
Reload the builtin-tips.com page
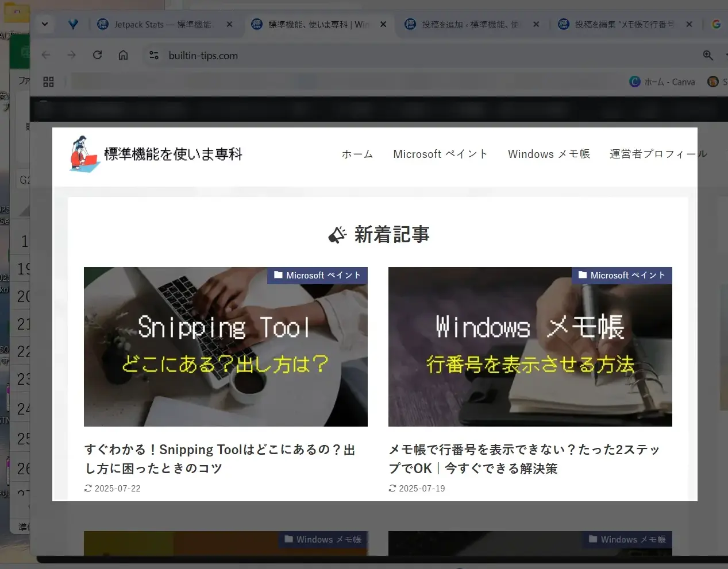pos(97,55)
